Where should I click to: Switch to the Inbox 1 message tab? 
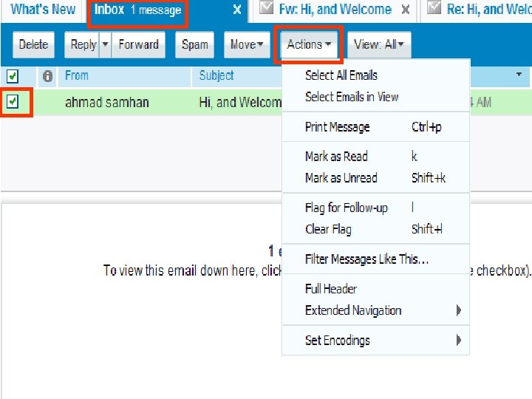pyautogui.click(x=137, y=10)
